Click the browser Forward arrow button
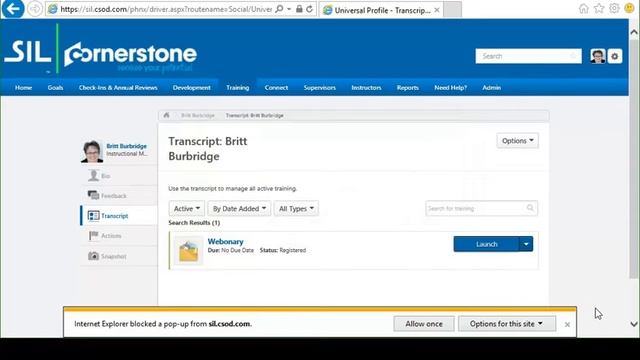This screenshot has height=360, width=640. coord(35,9)
